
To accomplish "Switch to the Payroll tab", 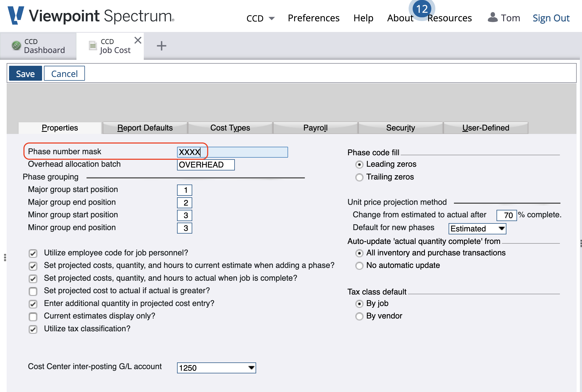I will click(x=315, y=128).
